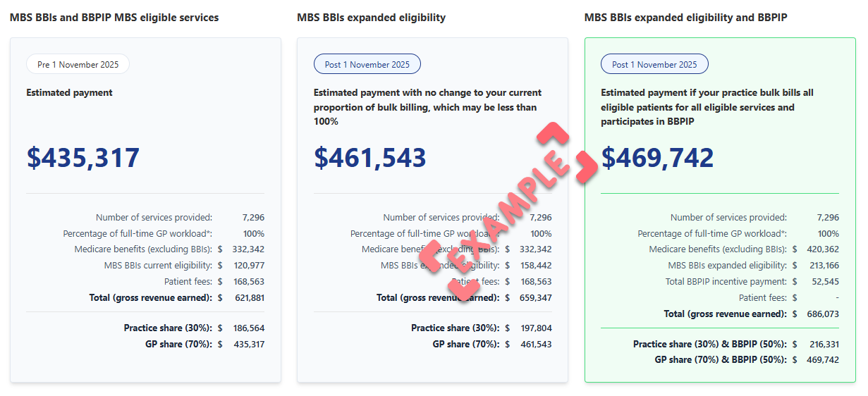The image size is (868, 396).
Task: Select the large $469,742 estimated payment figure
Action: pyautogui.click(x=658, y=157)
